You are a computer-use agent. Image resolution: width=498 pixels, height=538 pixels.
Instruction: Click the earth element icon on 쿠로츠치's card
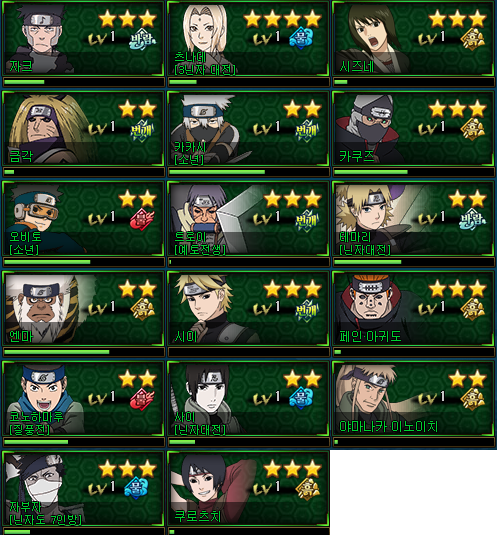point(308,489)
